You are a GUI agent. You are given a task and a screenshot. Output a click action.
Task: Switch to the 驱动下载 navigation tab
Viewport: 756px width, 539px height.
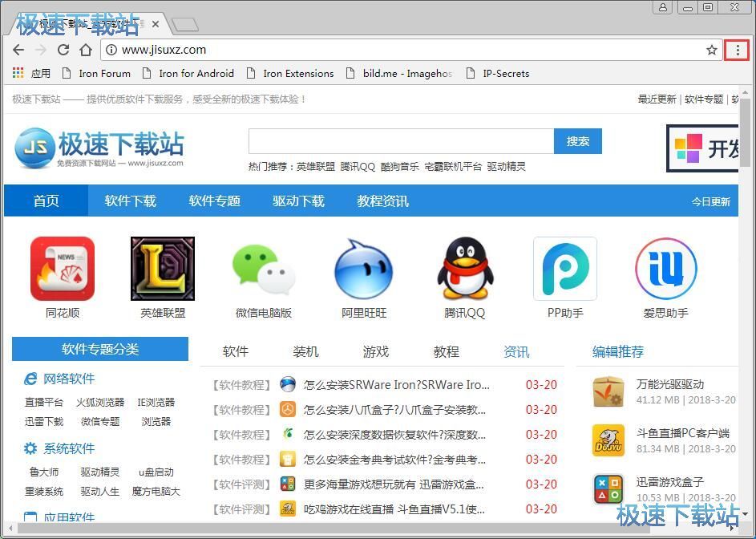[x=298, y=201]
